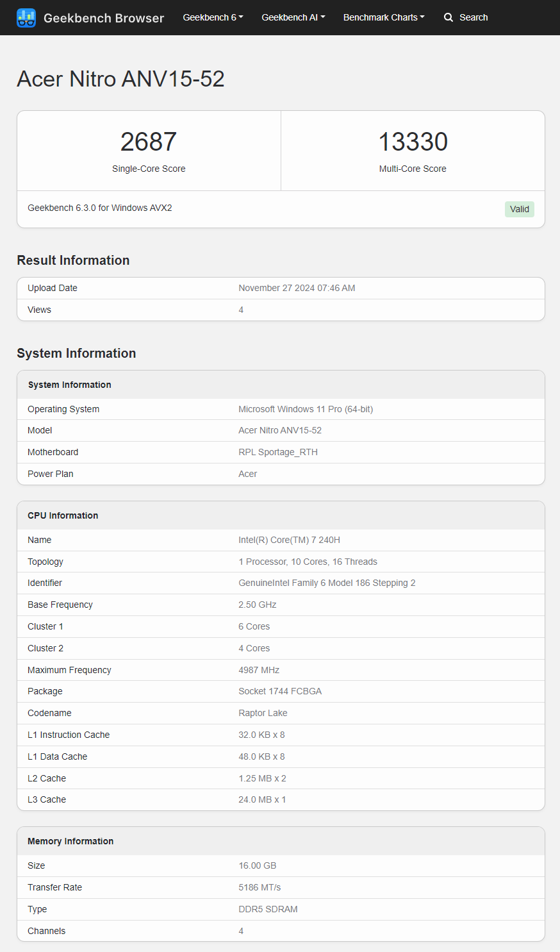This screenshot has height=952, width=560.
Task: Click the Geekbench 6.3.0 for Windows AVX2 text
Action: click(100, 208)
